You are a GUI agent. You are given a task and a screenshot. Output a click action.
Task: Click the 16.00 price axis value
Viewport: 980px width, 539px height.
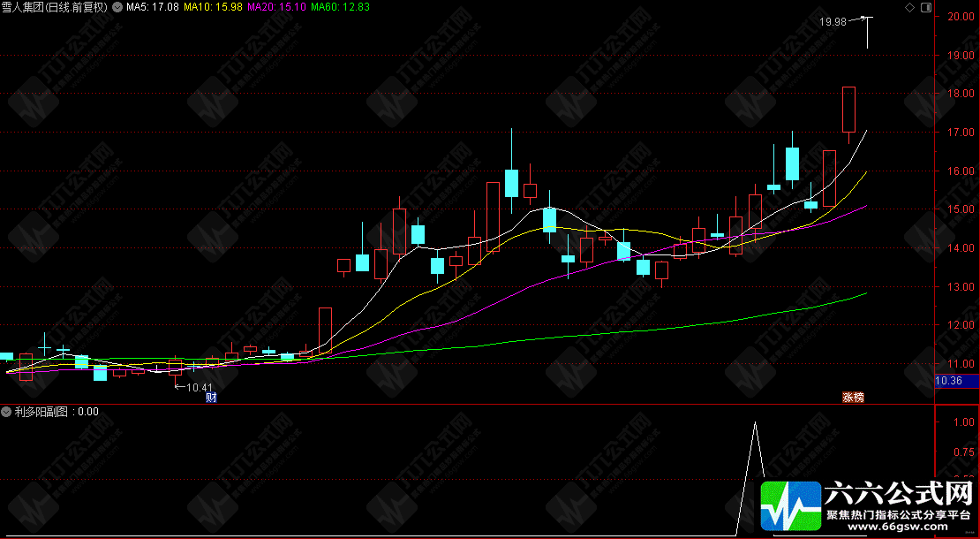click(x=961, y=171)
